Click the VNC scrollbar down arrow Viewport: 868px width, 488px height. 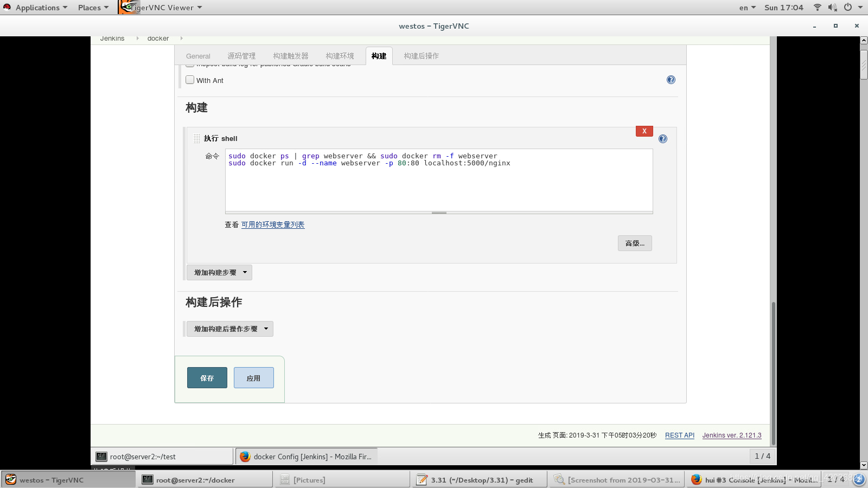click(864, 465)
